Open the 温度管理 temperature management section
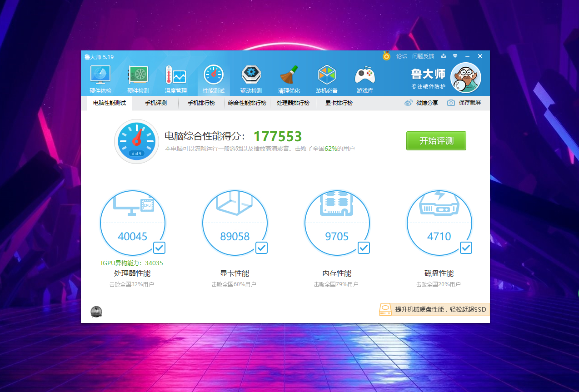The width and height of the screenshot is (579, 392). [176, 79]
